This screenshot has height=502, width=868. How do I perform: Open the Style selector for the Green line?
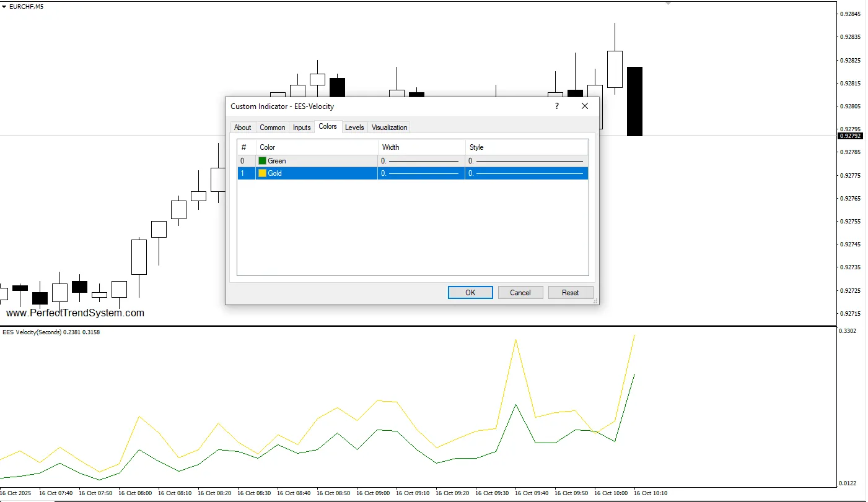click(x=525, y=161)
